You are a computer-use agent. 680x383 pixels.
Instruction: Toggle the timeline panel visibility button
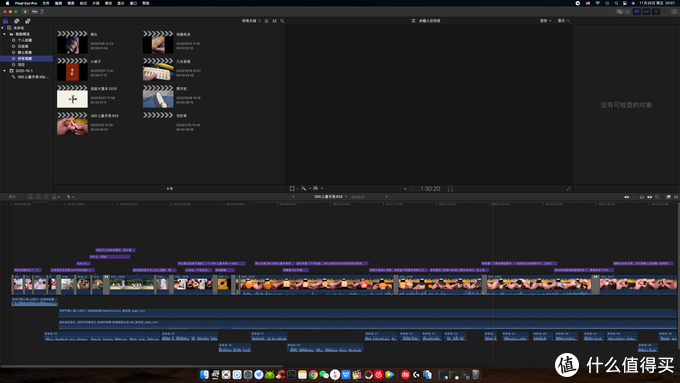tap(646, 12)
